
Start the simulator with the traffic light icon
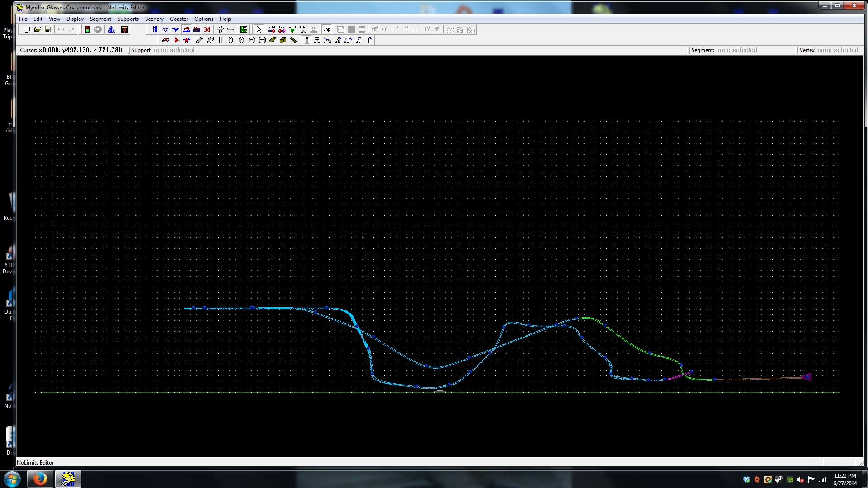(87, 29)
